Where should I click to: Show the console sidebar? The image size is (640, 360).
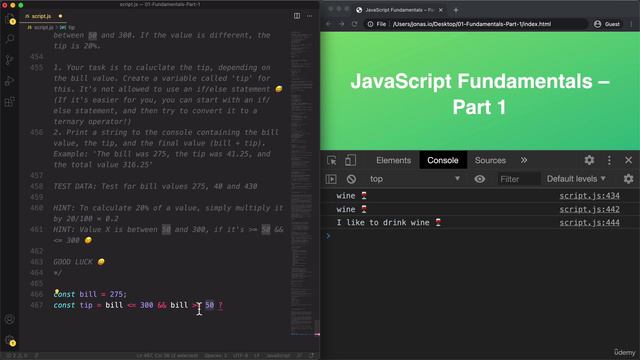click(331, 179)
